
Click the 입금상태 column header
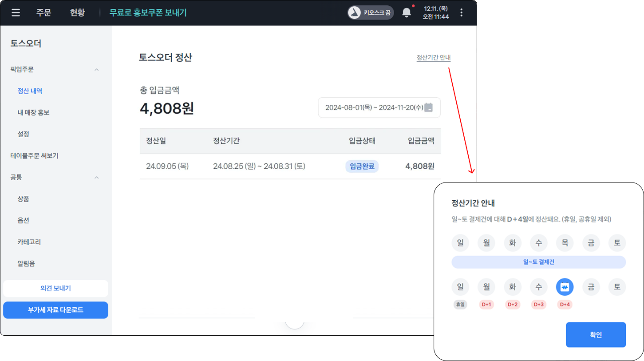click(x=362, y=141)
